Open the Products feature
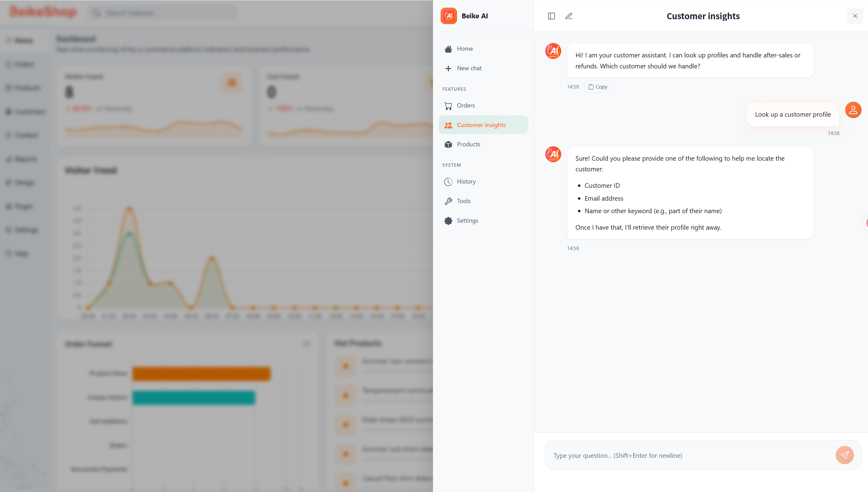Image resolution: width=868 pixels, height=492 pixels. tap(483, 145)
